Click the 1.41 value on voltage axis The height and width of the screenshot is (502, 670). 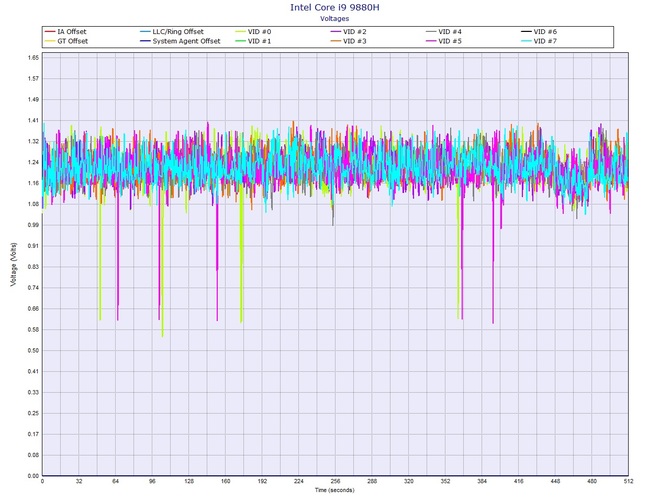point(33,120)
